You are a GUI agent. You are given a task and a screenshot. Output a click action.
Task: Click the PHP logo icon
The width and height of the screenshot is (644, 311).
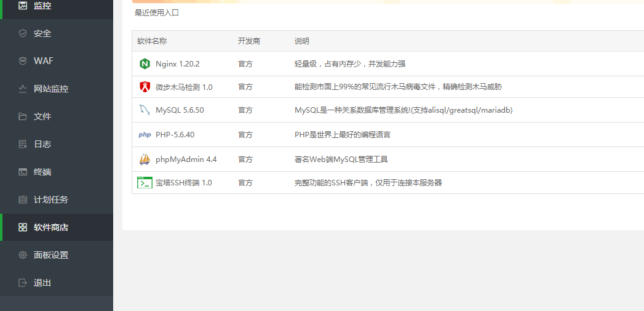tap(145, 134)
